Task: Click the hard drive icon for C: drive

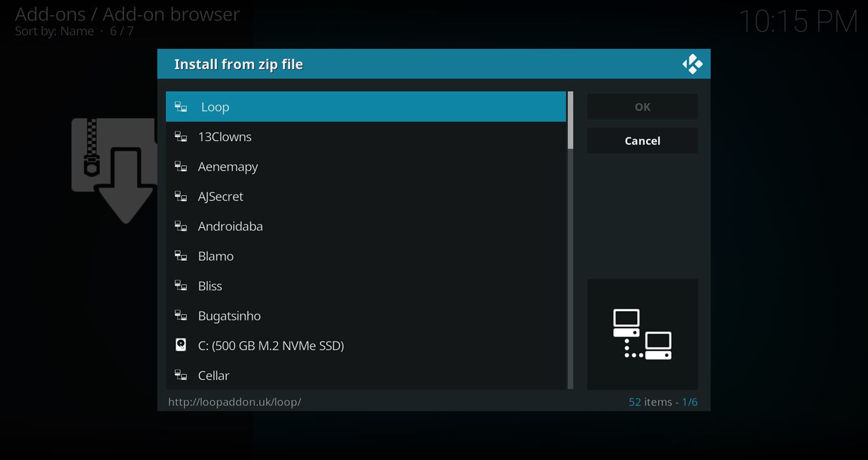Action: pyautogui.click(x=181, y=345)
